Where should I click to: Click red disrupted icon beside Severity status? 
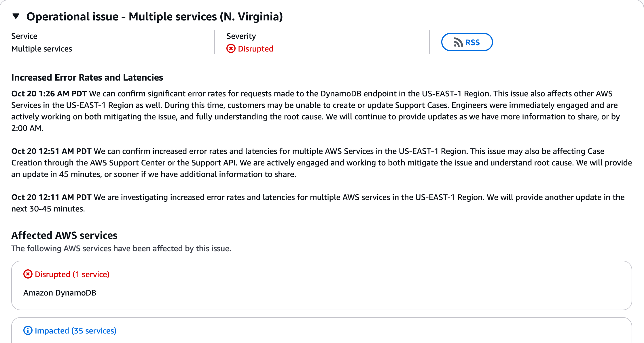231,49
